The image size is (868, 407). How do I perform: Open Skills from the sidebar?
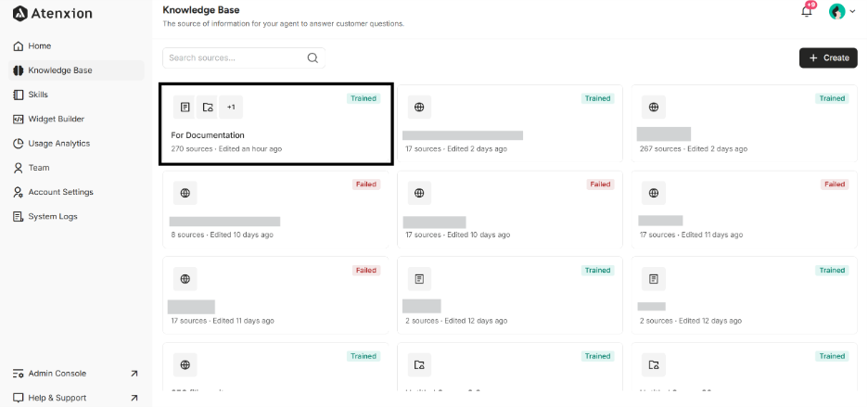[x=76, y=95]
